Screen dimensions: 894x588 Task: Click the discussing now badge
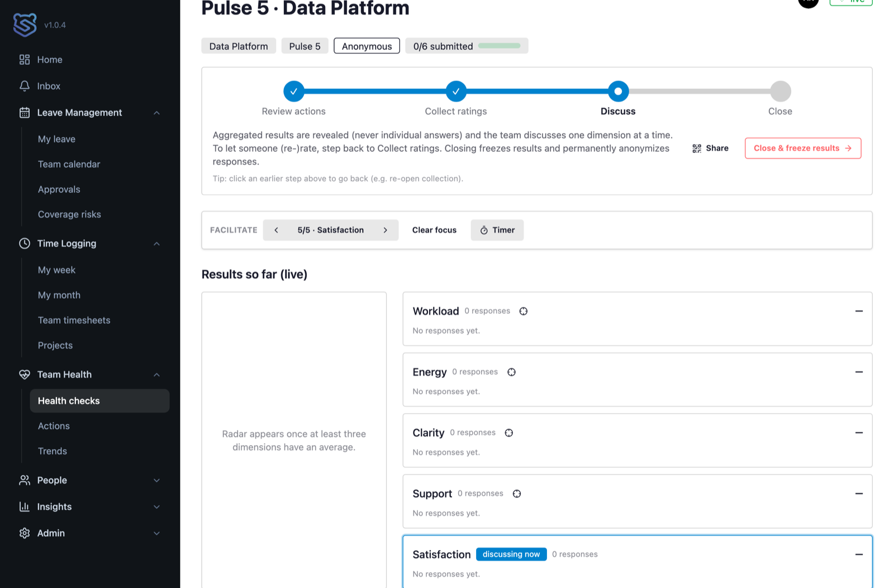click(511, 554)
